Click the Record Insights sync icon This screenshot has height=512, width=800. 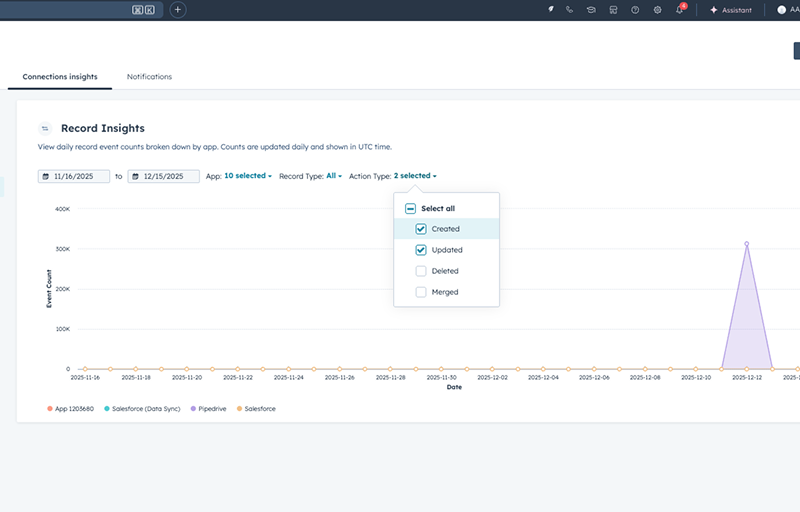click(45, 129)
